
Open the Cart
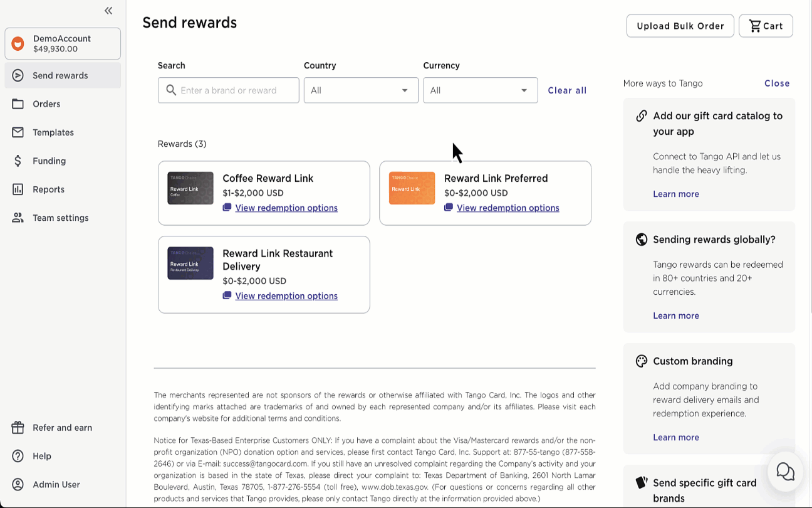766,26
